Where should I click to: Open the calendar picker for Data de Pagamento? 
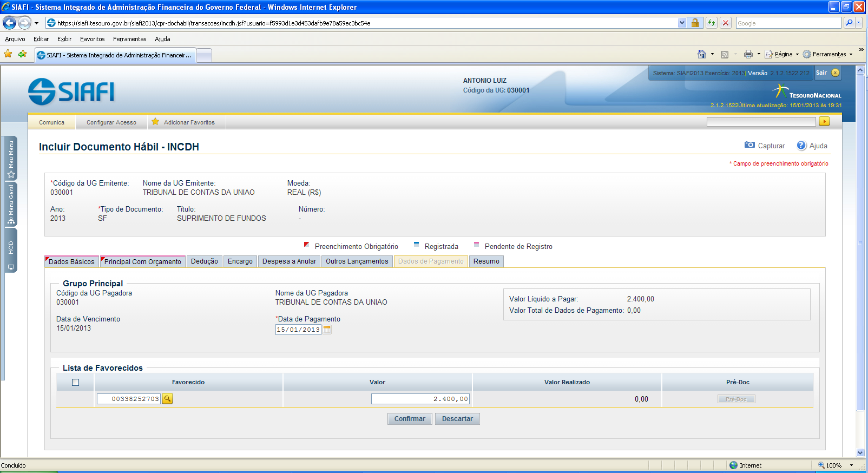(327, 330)
